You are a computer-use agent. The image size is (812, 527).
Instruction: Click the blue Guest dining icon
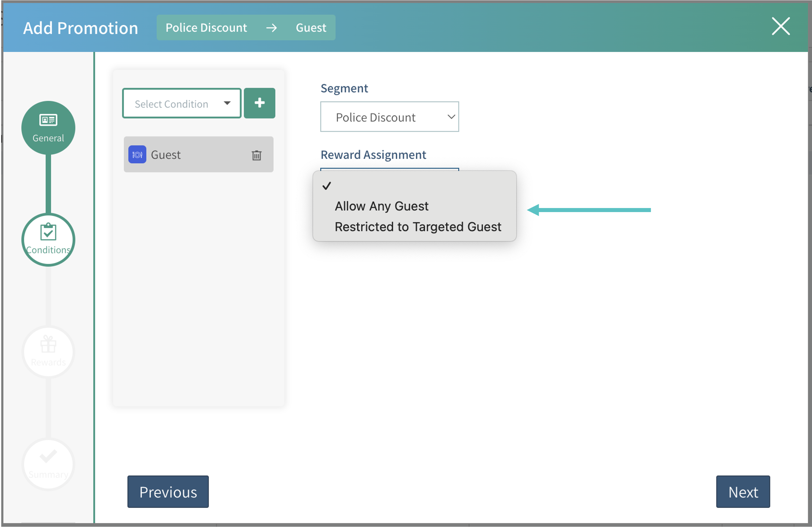click(137, 155)
